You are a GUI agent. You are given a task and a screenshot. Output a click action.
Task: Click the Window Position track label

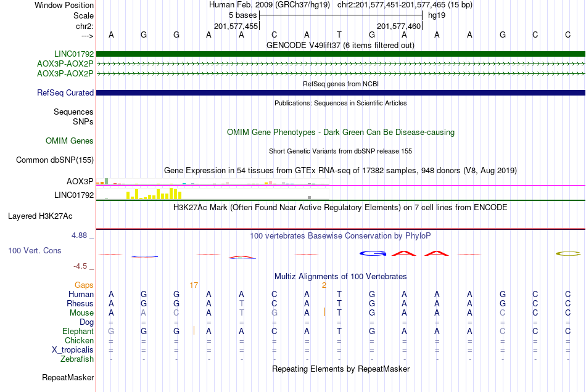point(64,5)
